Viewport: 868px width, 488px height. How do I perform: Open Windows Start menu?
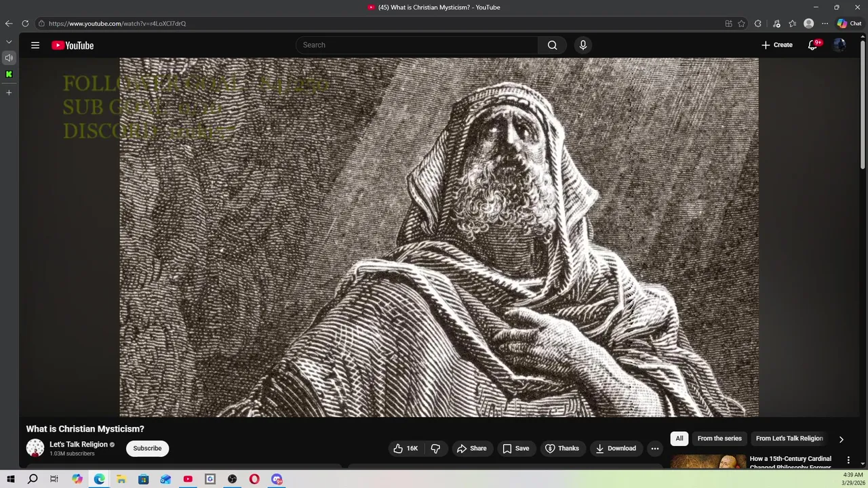(x=11, y=479)
